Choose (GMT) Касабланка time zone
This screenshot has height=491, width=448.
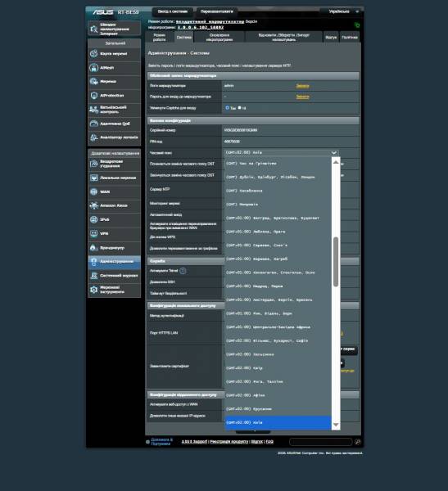(x=278, y=191)
